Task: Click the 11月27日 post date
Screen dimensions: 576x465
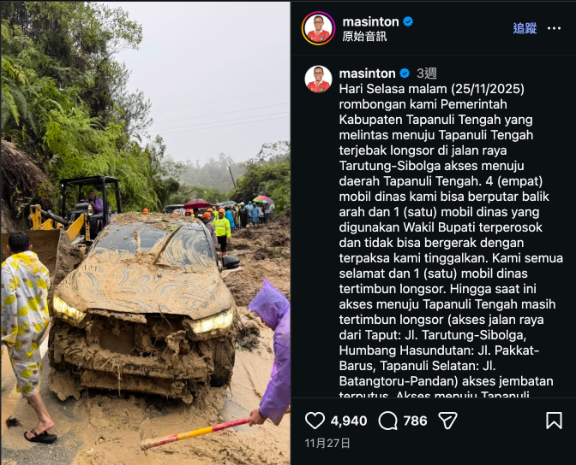Action: (x=327, y=443)
